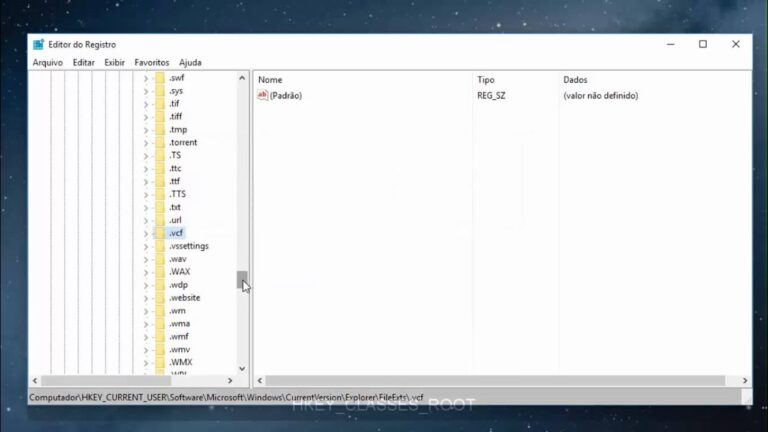Open the Arquivo menu
Viewport: 768px width, 432px height.
48,63
